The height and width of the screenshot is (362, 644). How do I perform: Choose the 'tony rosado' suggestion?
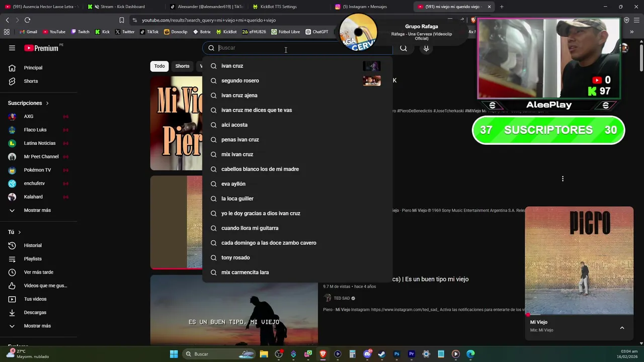tap(297, 257)
